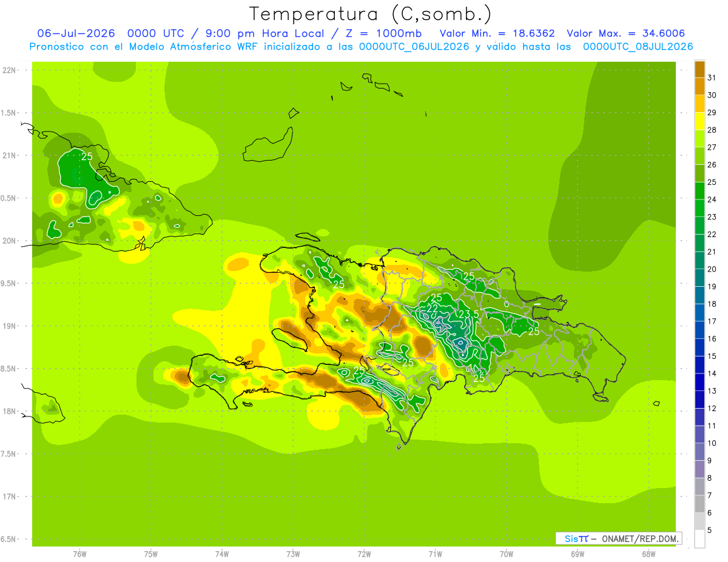Click the brown legend swatch above 31

tap(699, 69)
